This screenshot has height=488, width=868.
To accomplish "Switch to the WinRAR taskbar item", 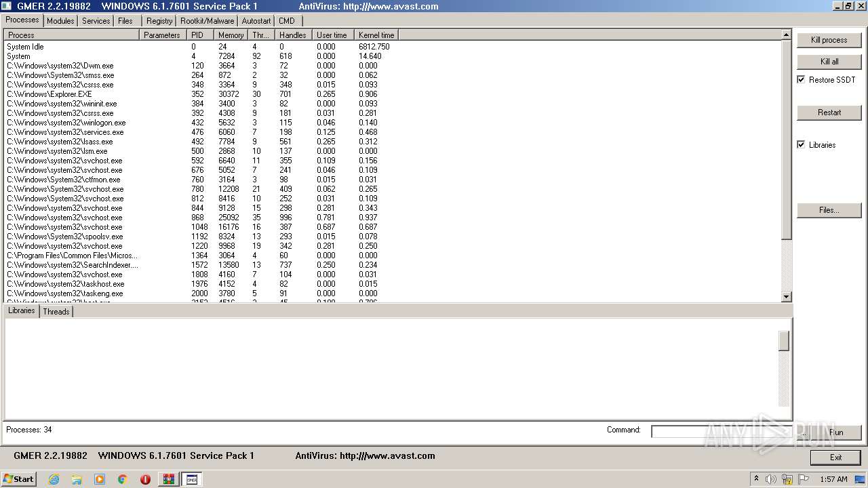I will (169, 479).
